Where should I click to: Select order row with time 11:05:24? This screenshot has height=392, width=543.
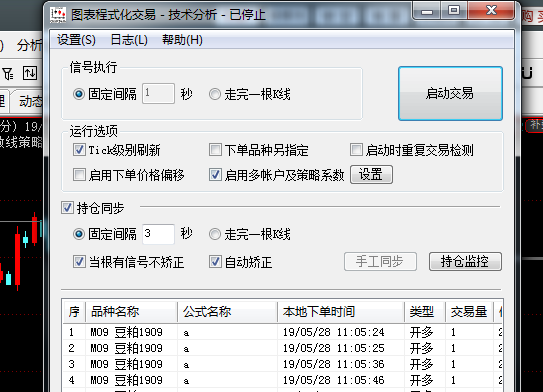(x=283, y=332)
